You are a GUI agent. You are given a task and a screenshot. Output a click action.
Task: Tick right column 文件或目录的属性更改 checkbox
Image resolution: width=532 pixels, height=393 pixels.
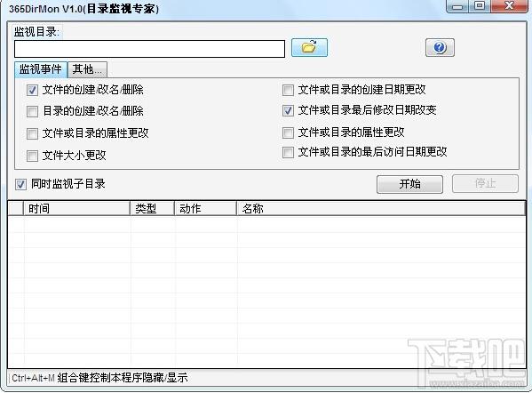click(x=288, y=132)
